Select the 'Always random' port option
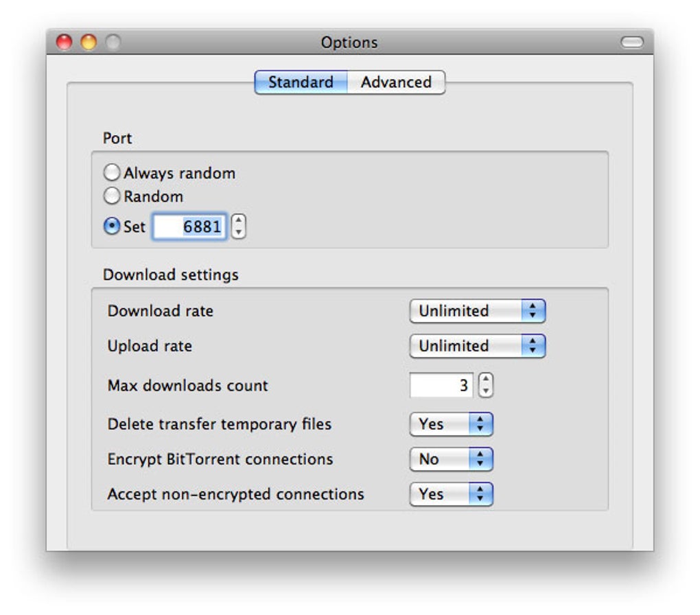 click(x=112, y=173)
